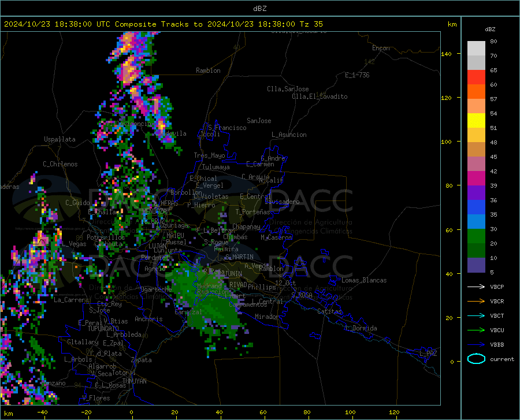520x420 pixels.
Task: Click the Lomas_Blancas label
Action: 364,280
